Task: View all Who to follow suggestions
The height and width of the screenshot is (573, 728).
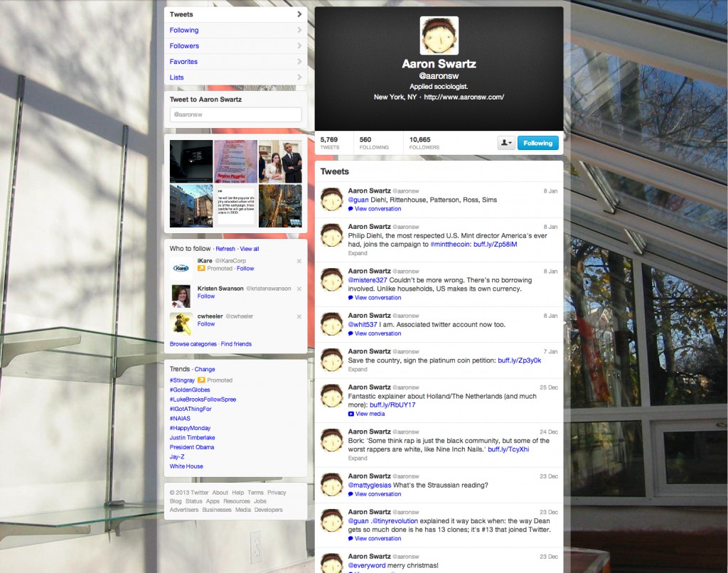Action: pos(250,249)
